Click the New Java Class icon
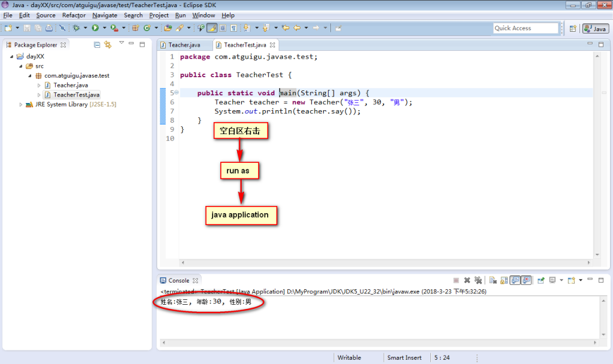This screenshot has width=613, height=364. [147, 28]
